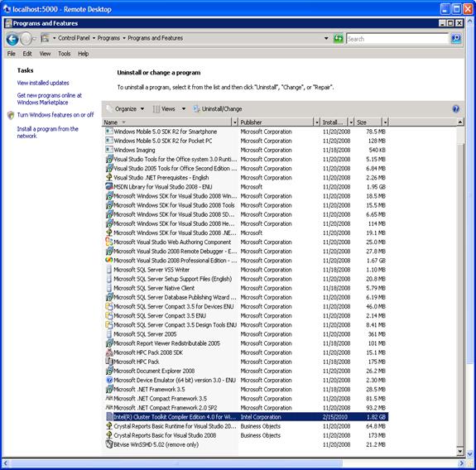Open the Views dropdown arrow
Viewport: 476px width, 470px height.
pyautogui.click(x=184, y=109)
